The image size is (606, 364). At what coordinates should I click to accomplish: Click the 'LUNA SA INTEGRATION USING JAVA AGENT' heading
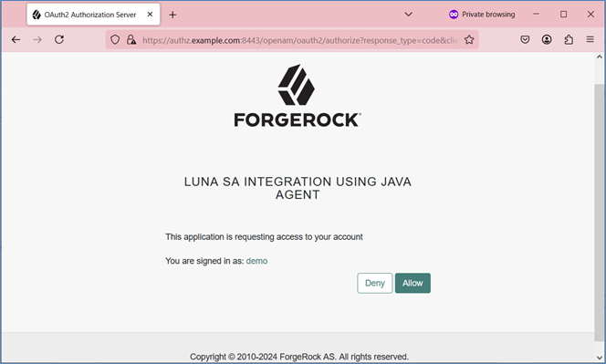click(298, 188)
